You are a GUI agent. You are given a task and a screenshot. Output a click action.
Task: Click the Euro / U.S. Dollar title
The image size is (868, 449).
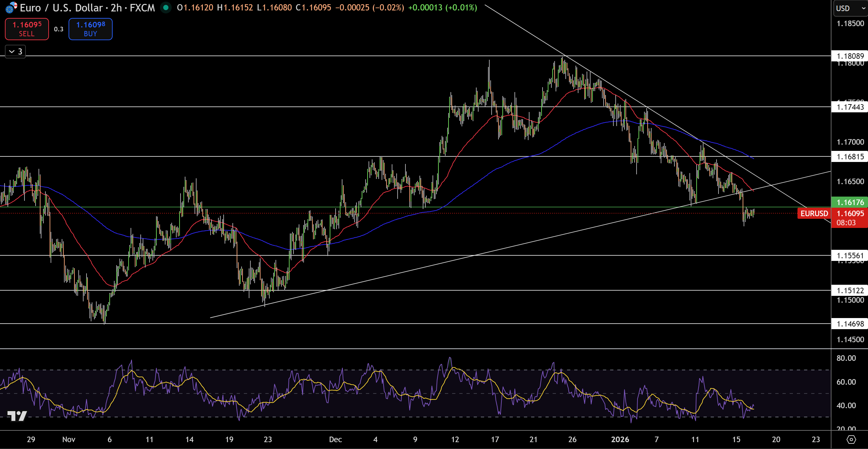[61, 8]
